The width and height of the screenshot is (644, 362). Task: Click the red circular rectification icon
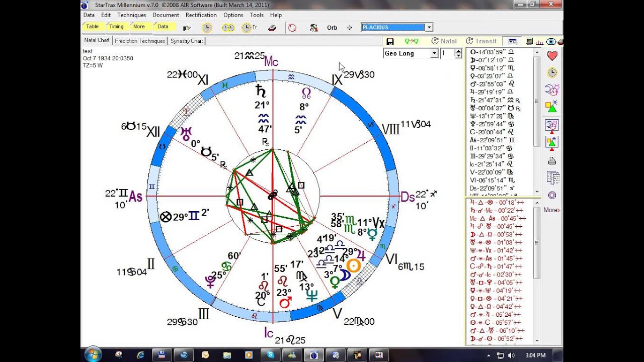click(292, 28)
